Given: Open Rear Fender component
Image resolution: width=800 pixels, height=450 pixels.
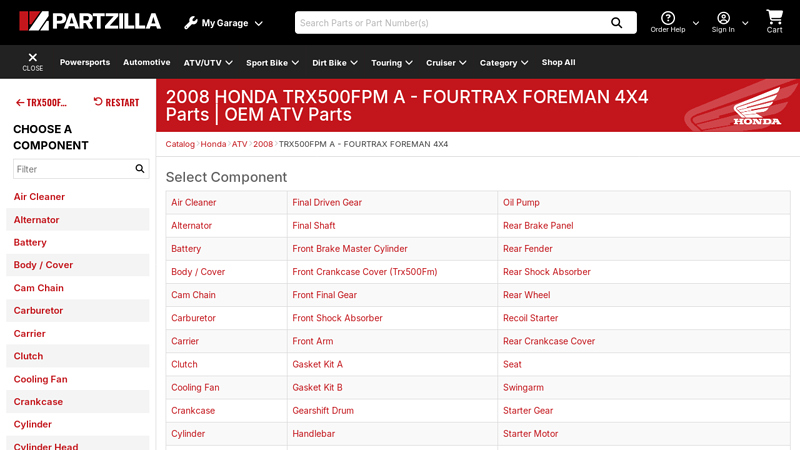Looking at the screenshot, I should tap(528, 249).
